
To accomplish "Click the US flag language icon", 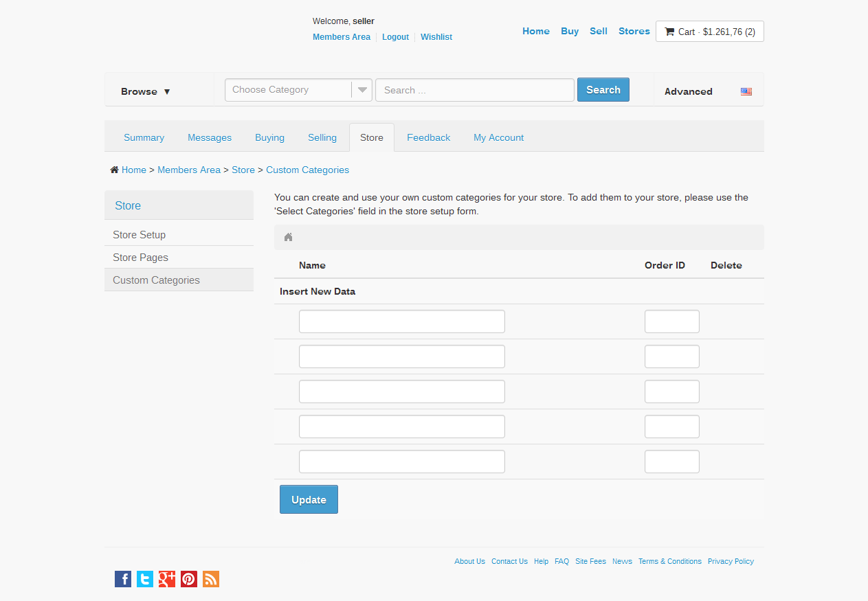I will click(x=746, y=91).
